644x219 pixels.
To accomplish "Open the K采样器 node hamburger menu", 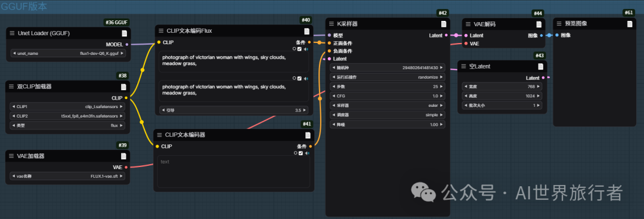I will click(x=332, y=24).
